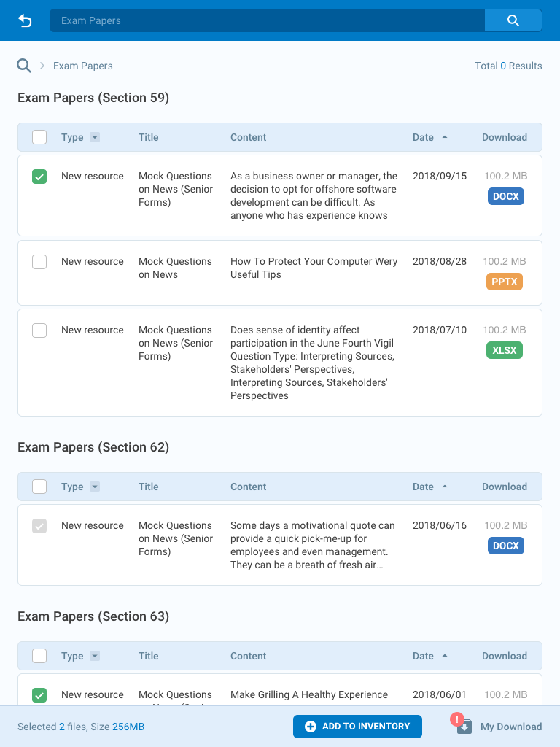The width and height of the screenshot is (560, 747).
Task: Click the breadcrumb search icon
Action: 24,66
